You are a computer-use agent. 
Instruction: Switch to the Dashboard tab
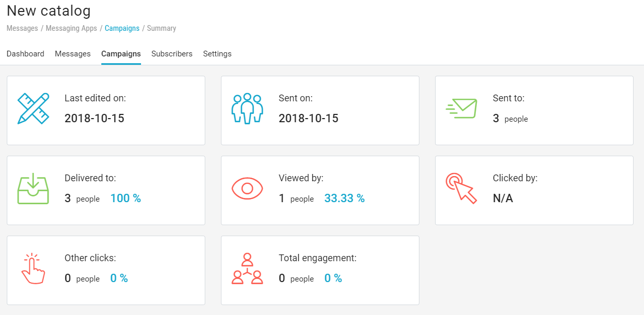tap(25, 54)
